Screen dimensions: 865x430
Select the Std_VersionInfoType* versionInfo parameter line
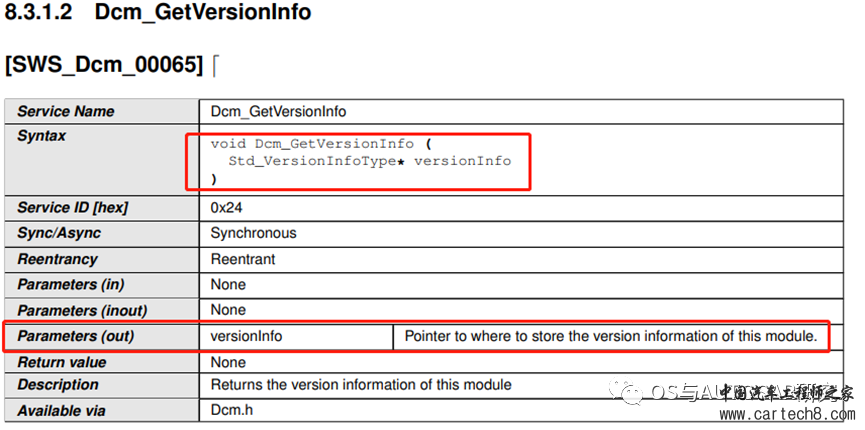pyautogui.click(x=370, y=161)
